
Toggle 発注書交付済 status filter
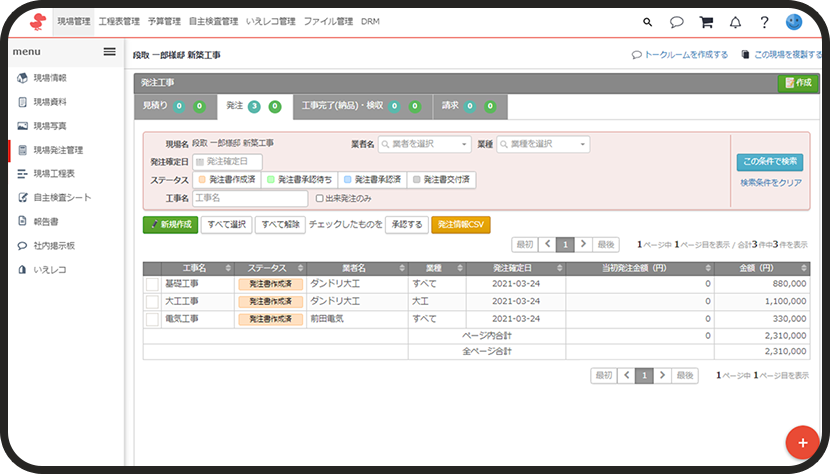(x=441, y=180)
